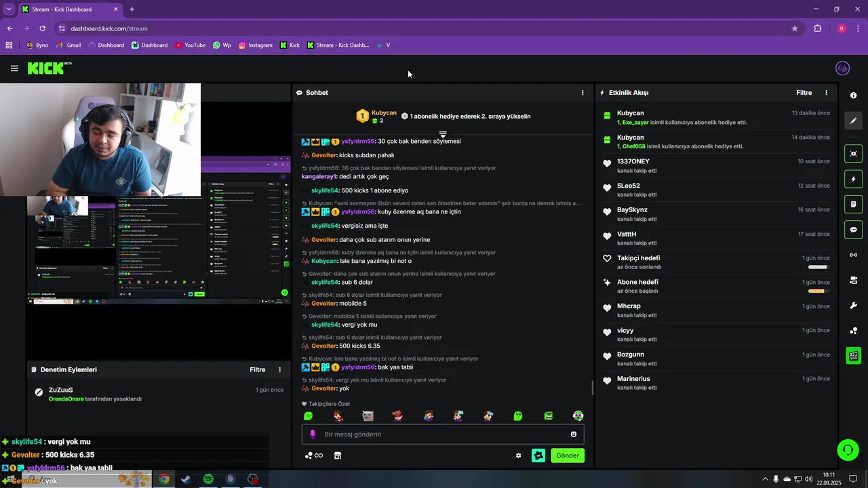Toggle the document panel icon in sidebar

[854, 204]
